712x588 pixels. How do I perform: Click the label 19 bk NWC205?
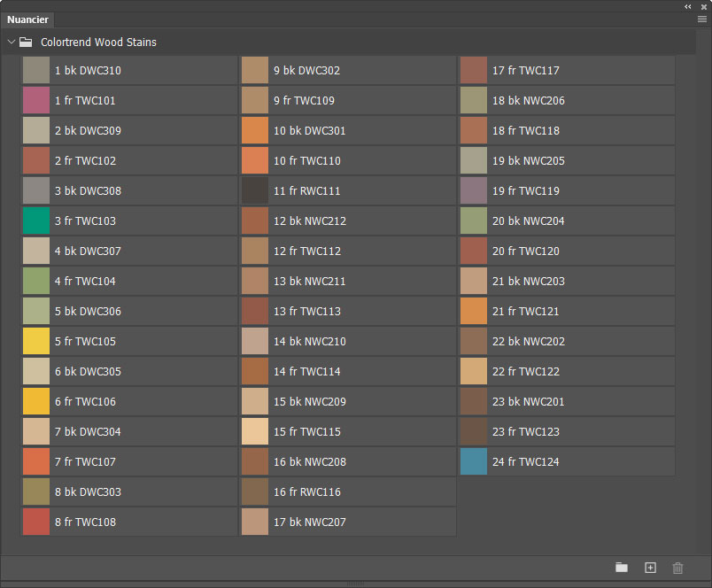coord(529,161)
